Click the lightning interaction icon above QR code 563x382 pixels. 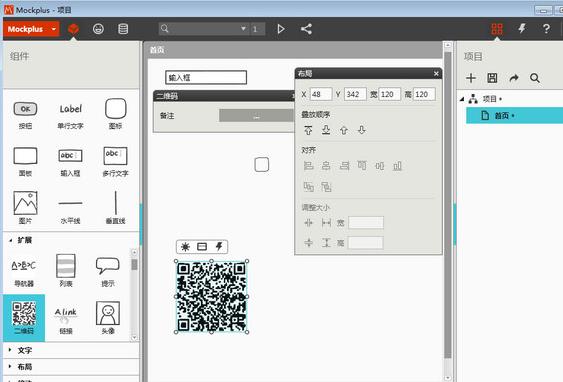click(219, 246)
